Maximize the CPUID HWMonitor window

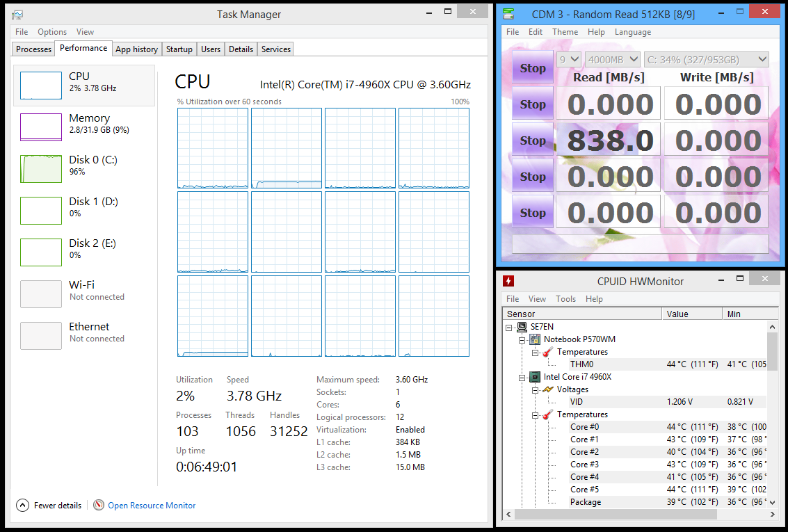(740, 277)
